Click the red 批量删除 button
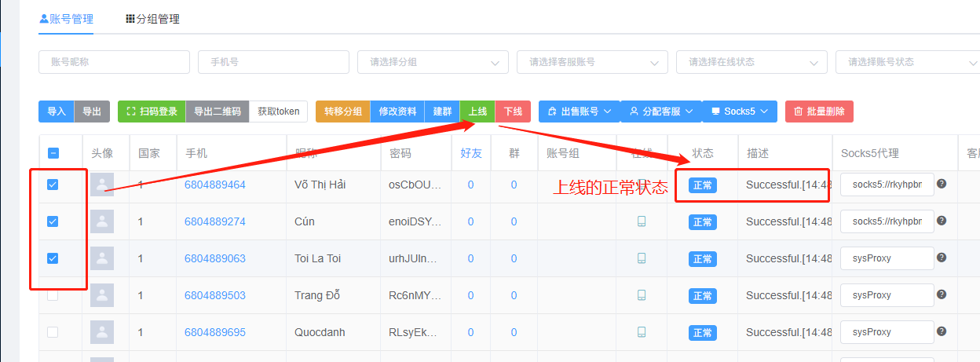 coord(819,112)
